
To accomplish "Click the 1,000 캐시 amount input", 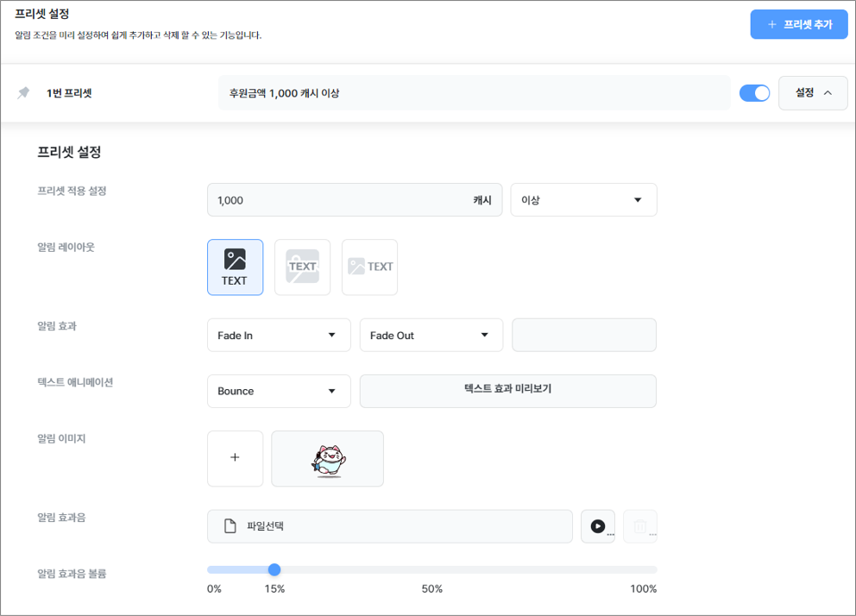I will click(355, 199).
